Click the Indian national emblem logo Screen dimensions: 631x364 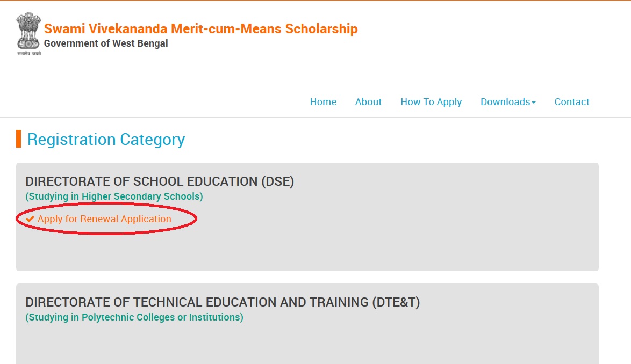point(28,31)
